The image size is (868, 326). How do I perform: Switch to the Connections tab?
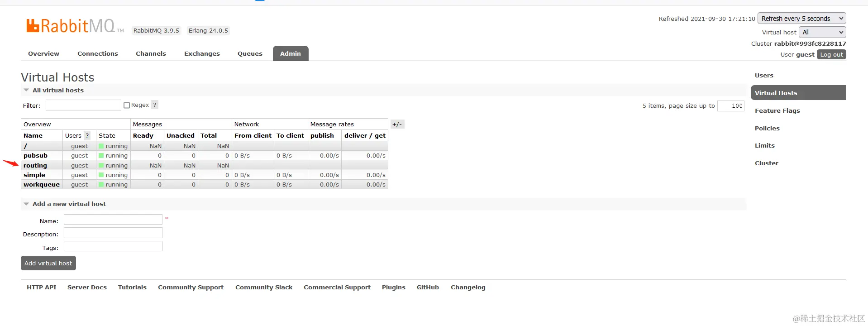pyautogui.click(x=98, y=53)
